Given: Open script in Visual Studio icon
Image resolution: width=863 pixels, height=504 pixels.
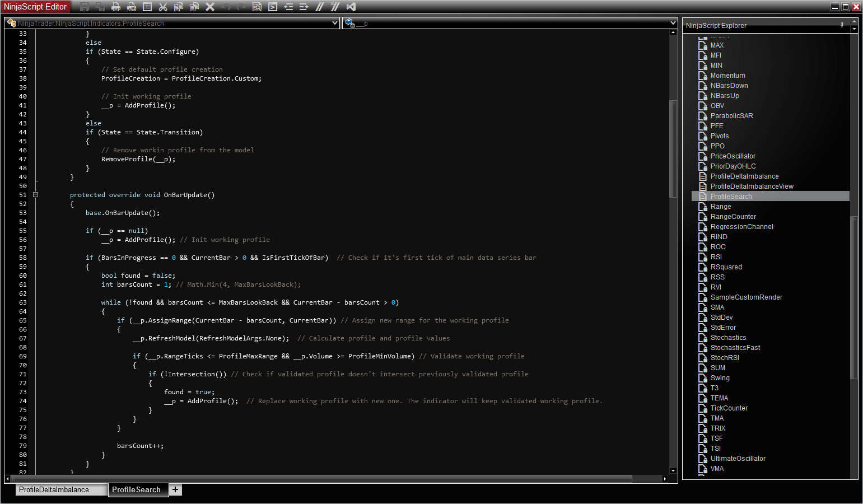Looking at the screenshot, I should tap(351, 7).
